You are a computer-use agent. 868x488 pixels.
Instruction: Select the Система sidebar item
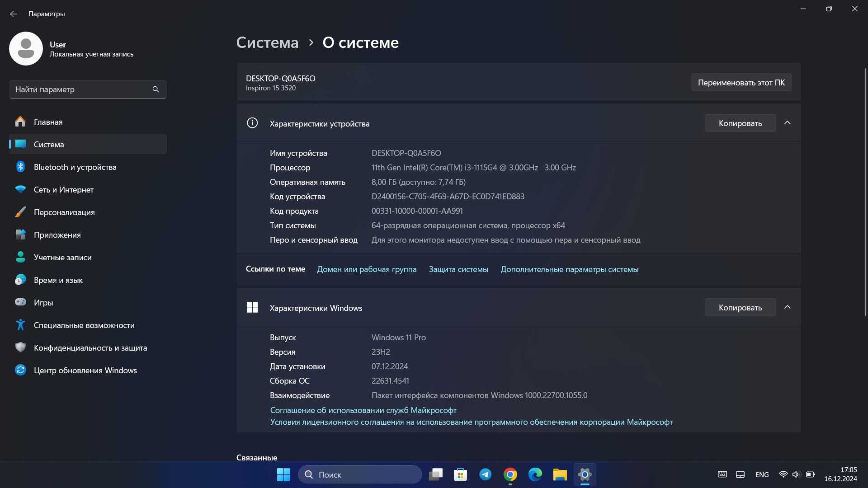[x=88, y=144]
